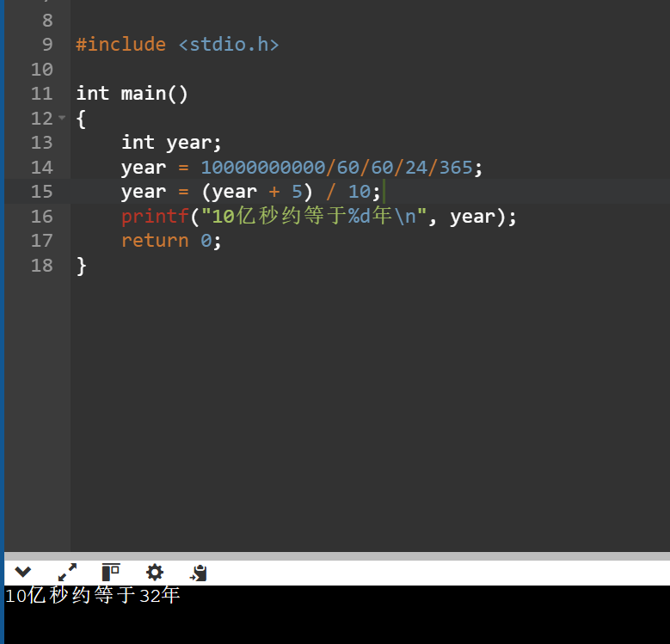Click the line number 9 in the gutter

tap(47, 45)
